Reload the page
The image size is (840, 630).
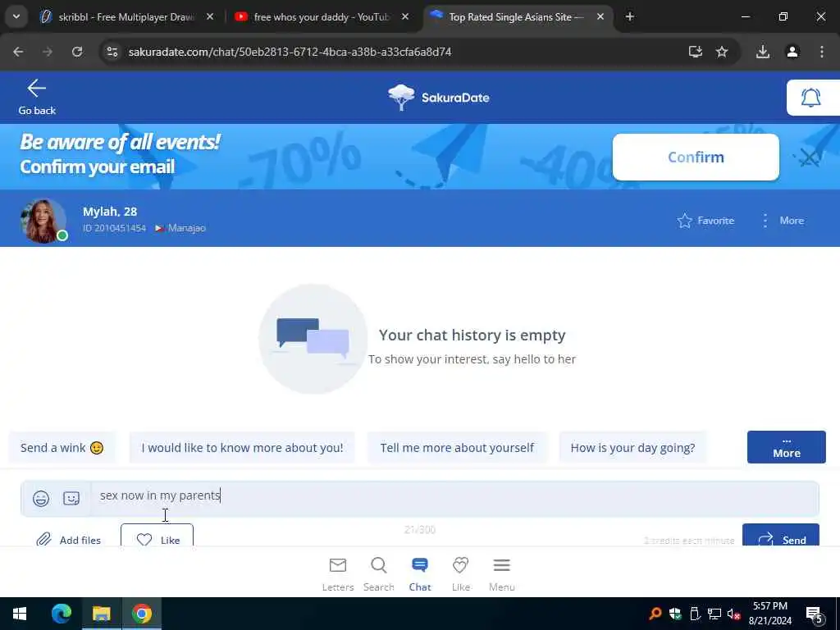click(x=77, y=52)
